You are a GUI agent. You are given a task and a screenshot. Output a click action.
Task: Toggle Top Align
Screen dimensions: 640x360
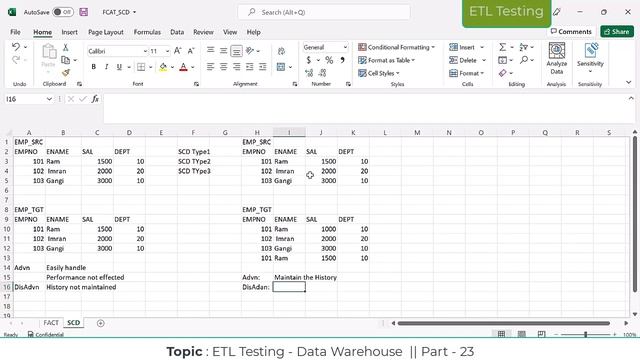pyautogui.click(x=211, y=51)
